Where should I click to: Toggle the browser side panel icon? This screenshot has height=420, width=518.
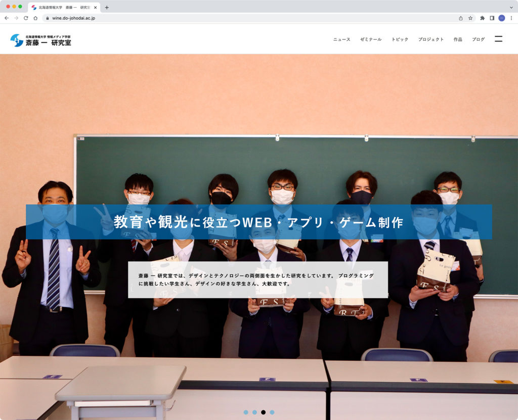pyautogui.click(x=492, y=18)
